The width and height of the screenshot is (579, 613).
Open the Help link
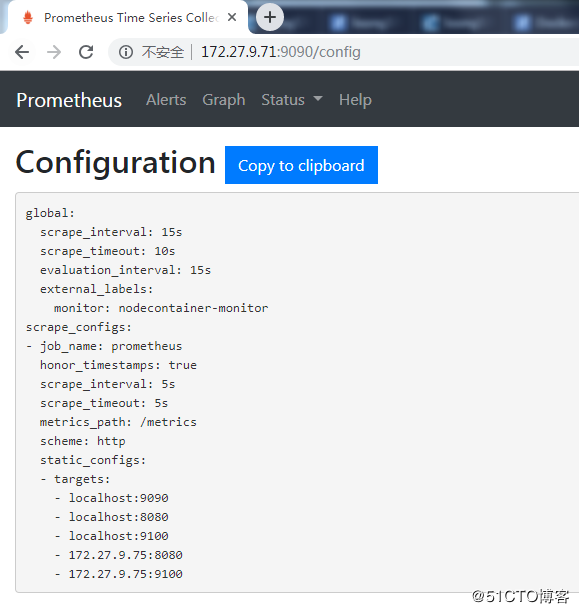[x=355, y=100]
